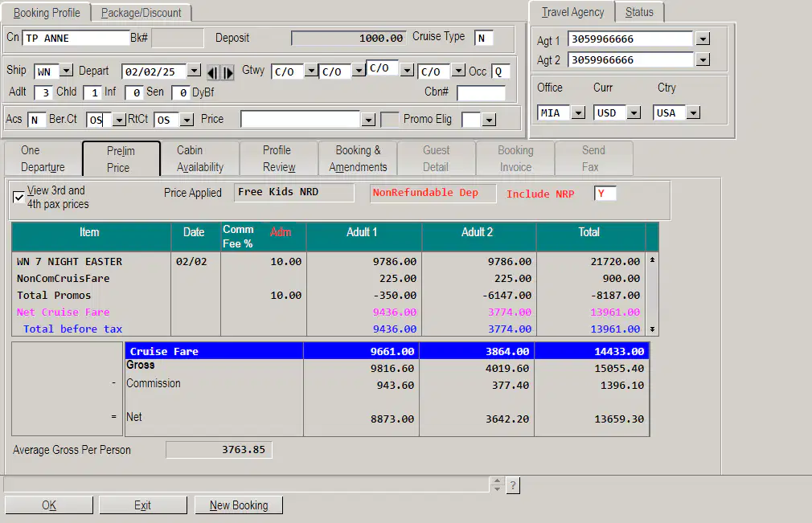Viewport: 812px width, 523px height.
Task: Click the Chld count field
Action: pos(92,92)
